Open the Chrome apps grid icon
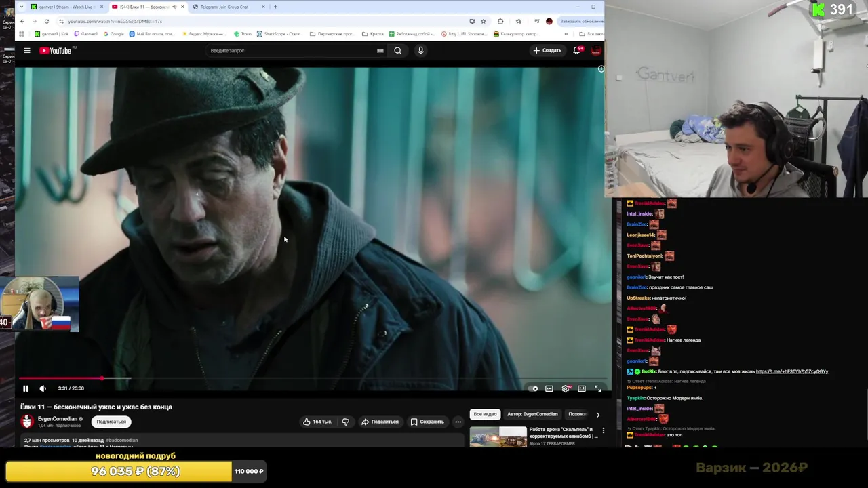This screenshot has width=868, height=488. (x=22, y=33)
